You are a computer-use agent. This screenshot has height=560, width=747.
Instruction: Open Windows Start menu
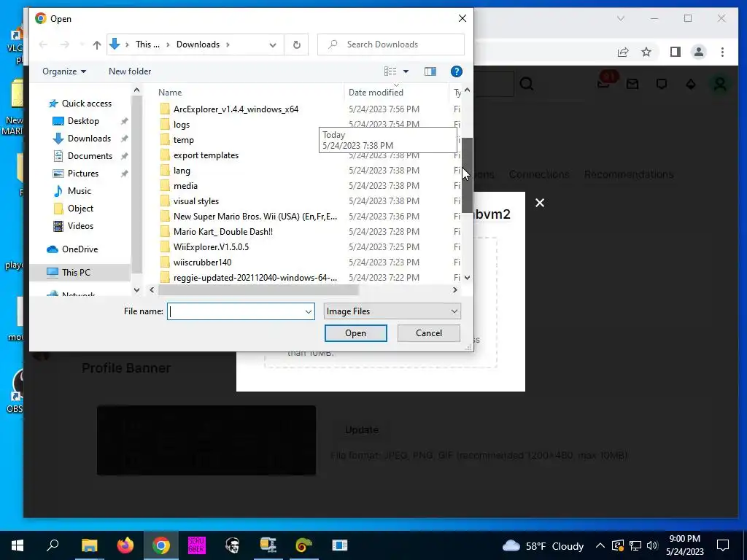[x=18, y=545]
